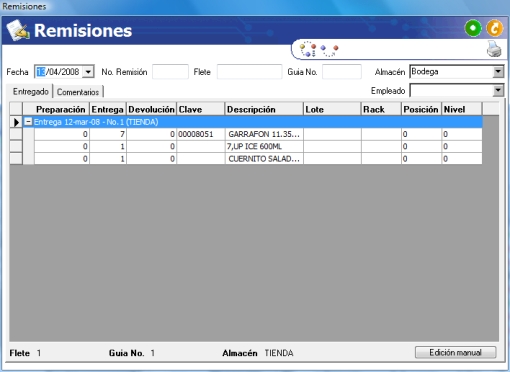Collapse the Entrega 12-mar-08 group
Viewport: 510px width, 372px height.
(x=28, y=122)
